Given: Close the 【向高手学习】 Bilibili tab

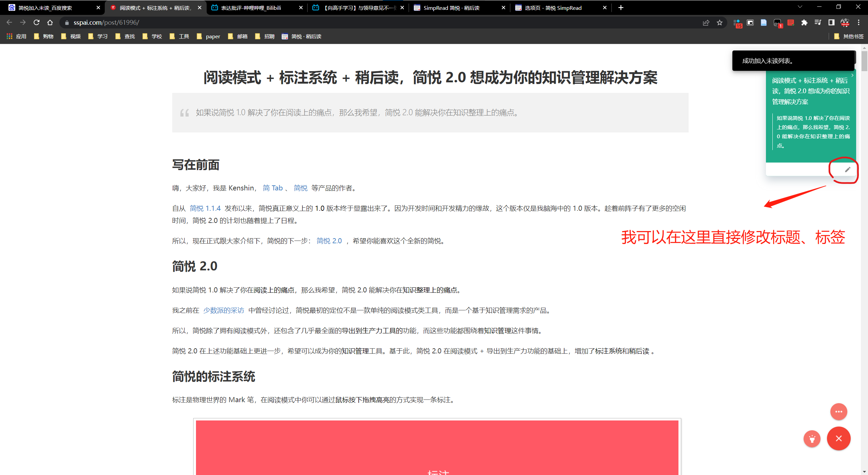Looking at the screenshot, I should [402, 8].
